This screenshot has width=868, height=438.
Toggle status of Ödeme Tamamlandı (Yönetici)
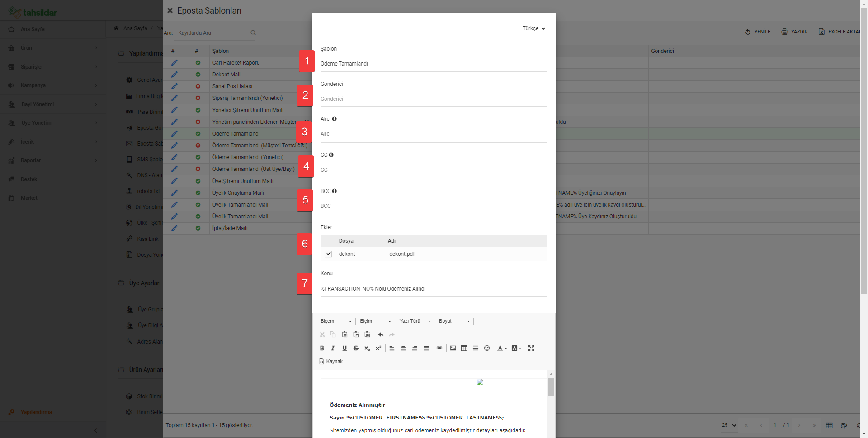click(x=198, y=157)
